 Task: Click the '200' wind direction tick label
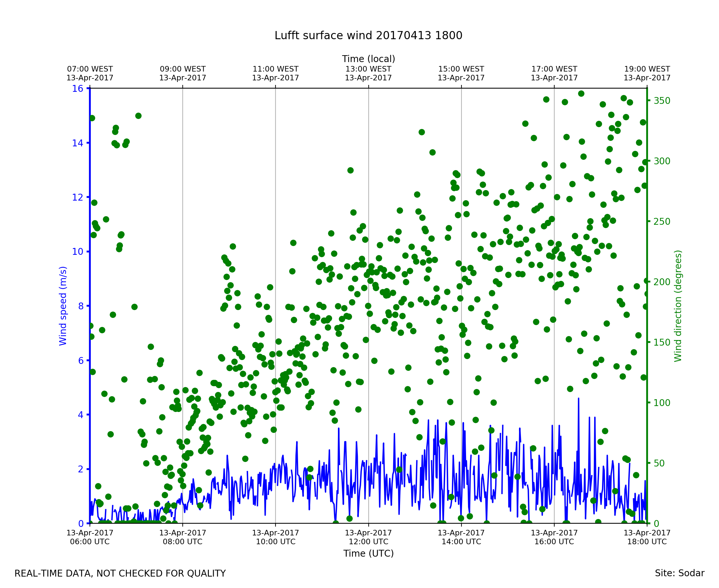pos(662,282)
